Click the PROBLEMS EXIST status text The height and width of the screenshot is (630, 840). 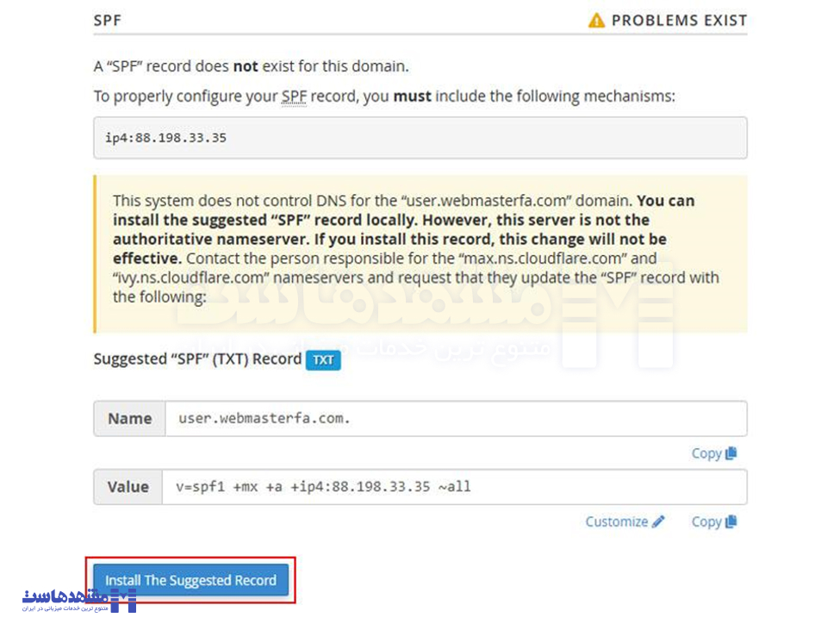pyautogui.click(x=679, y=20)
